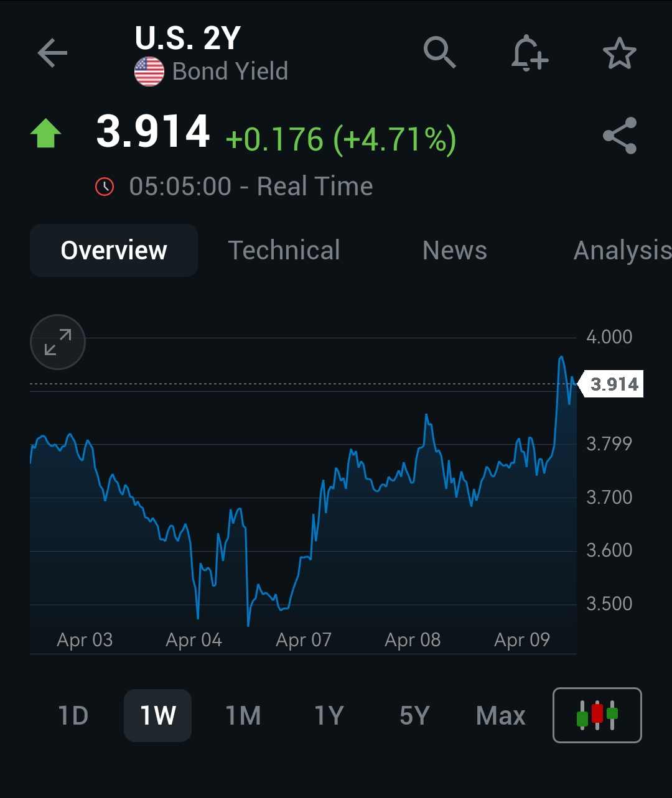Tap the Apr 07 date label

point(303,640)
